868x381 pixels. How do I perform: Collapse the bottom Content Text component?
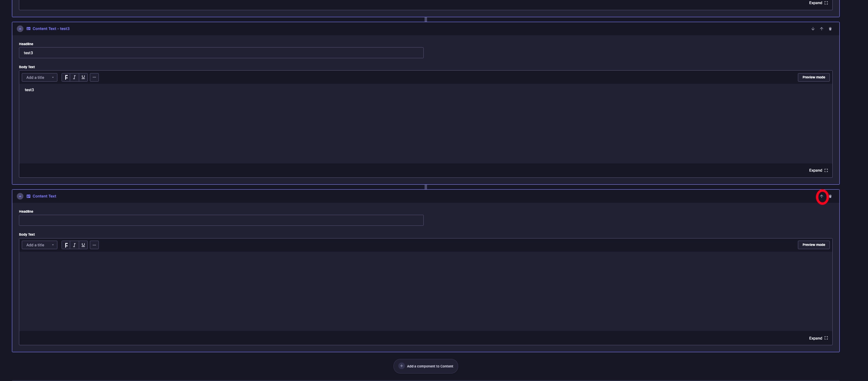point(20,196)
